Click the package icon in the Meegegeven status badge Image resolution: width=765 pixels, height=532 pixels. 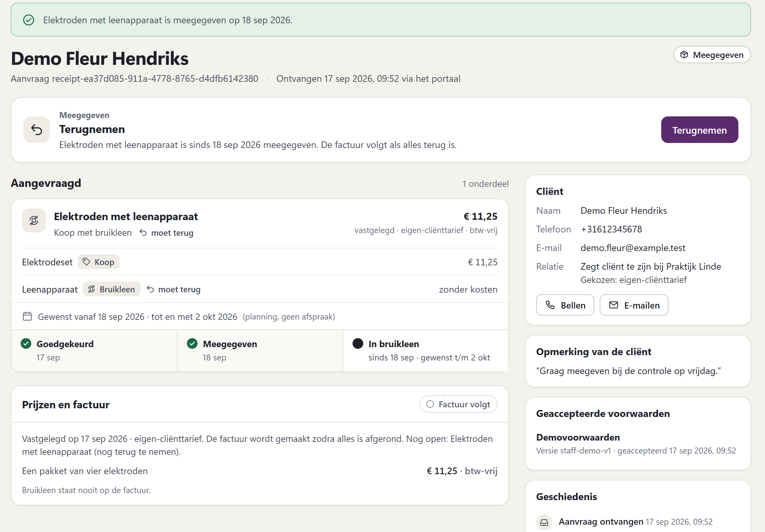(x=684, y=55)
